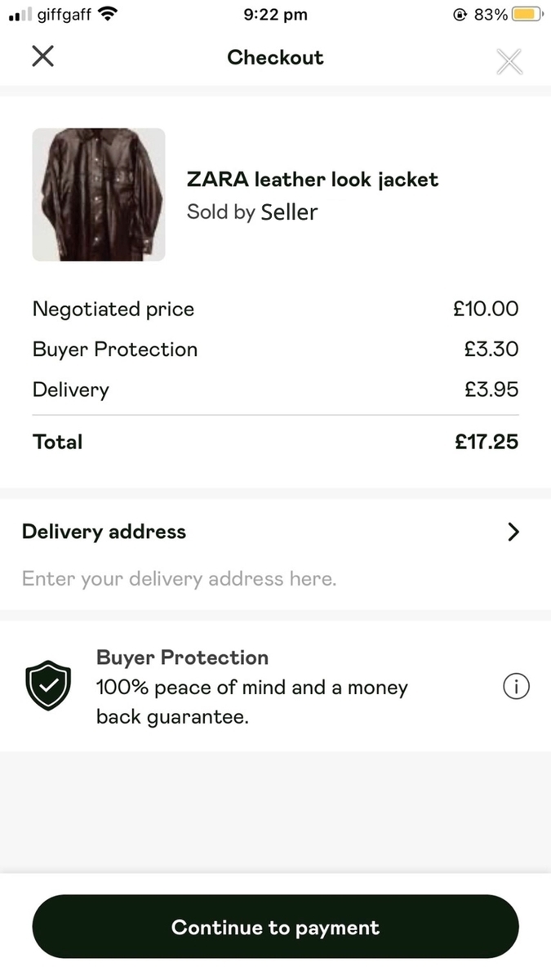Select the ZARA jacket product title
The image size is (551, 980).
coord(313,179)
